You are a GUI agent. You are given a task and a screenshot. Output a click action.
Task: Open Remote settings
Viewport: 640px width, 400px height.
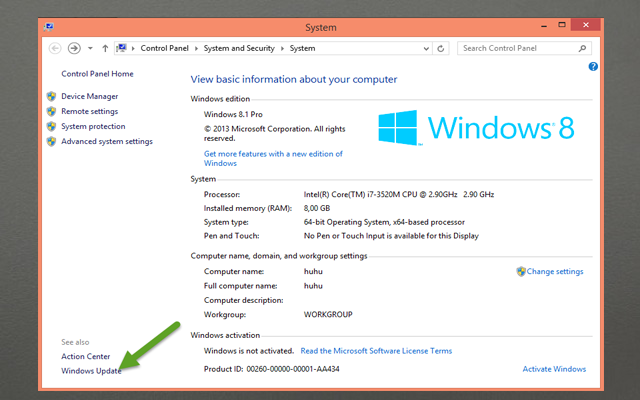click(x=89, y=111)
